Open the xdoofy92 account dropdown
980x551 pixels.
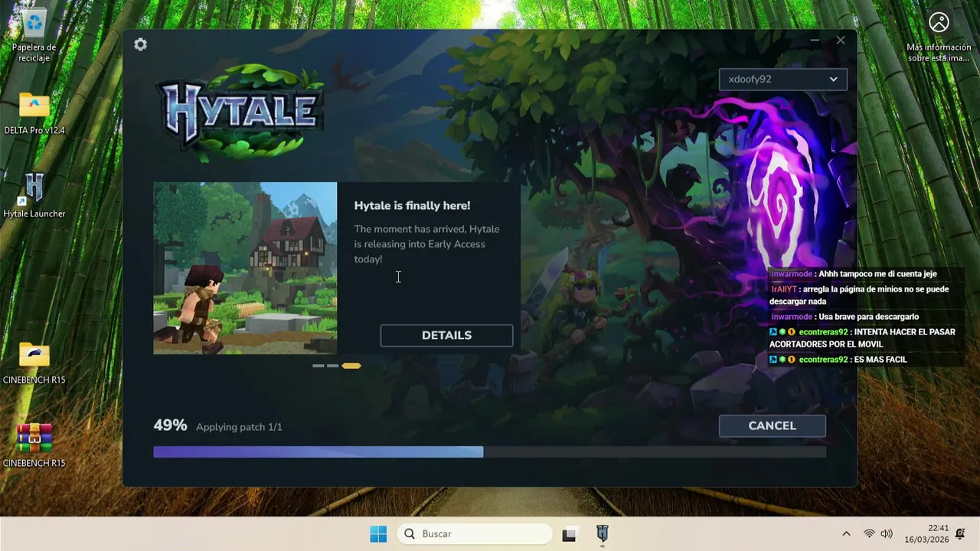click(782, 79)
